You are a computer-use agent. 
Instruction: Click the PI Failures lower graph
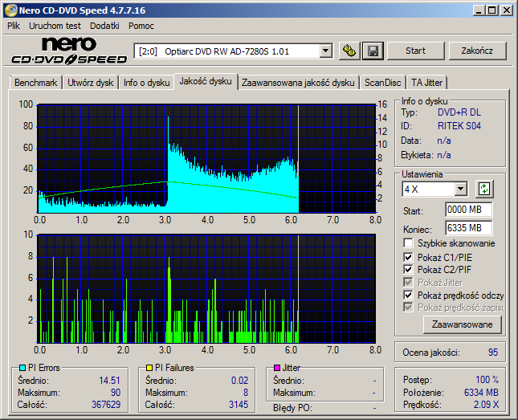206,289
